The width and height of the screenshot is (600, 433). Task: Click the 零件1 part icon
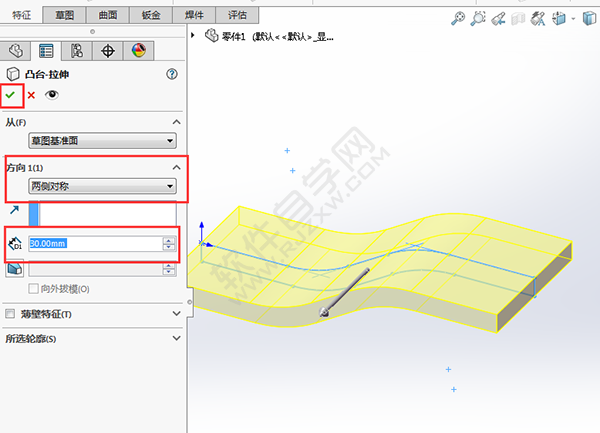point(212,36)
